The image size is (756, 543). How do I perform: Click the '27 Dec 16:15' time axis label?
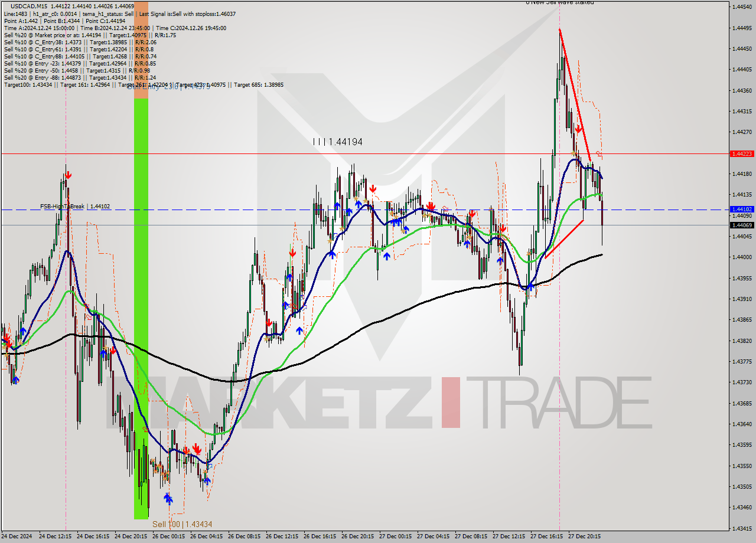546,537
